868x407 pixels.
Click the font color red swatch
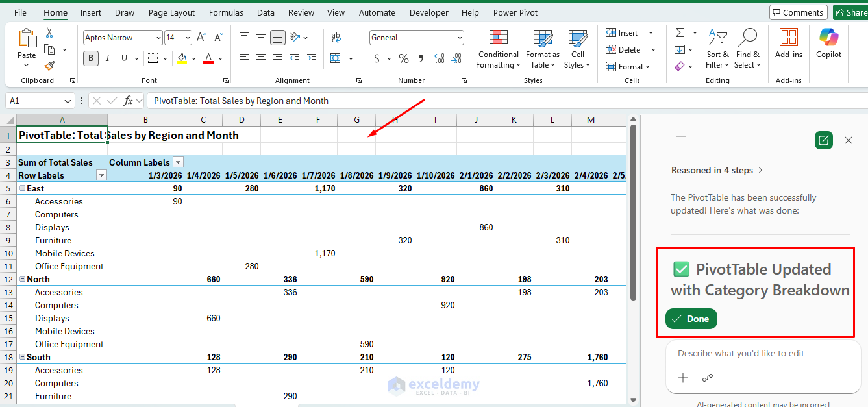click(x=208, y=58)
